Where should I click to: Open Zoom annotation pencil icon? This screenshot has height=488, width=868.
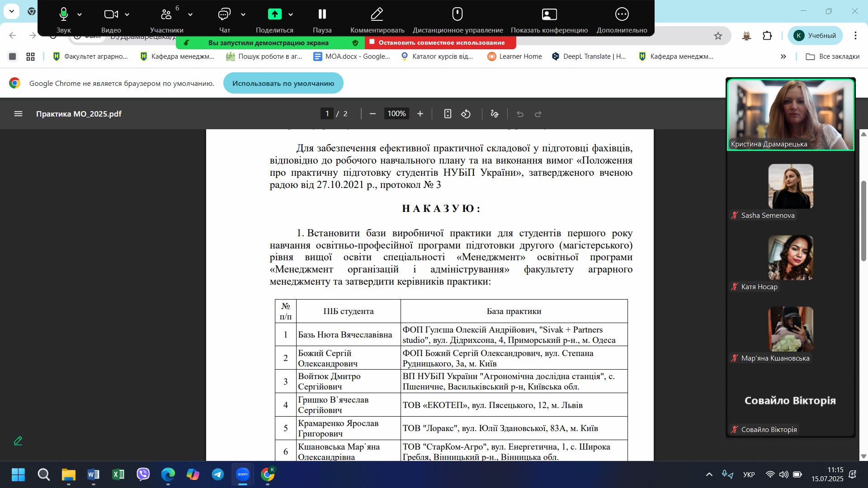point(18,441)
